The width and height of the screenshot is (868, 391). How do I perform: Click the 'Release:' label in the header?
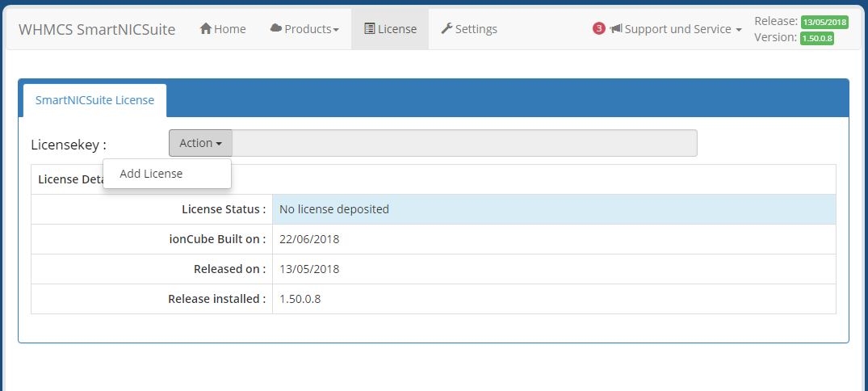click(776, 22)
